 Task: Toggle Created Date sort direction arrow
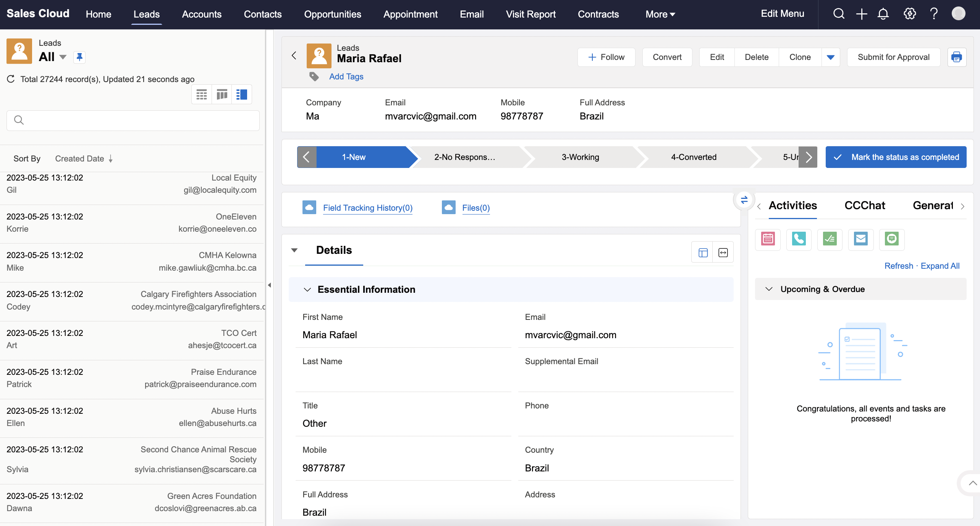point(110,159)
